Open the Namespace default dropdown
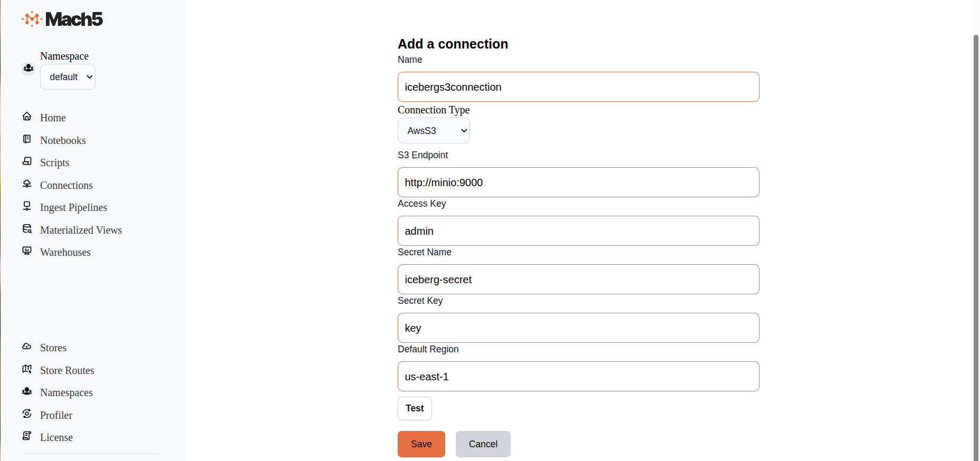980x461 pixels. point(68,77)
